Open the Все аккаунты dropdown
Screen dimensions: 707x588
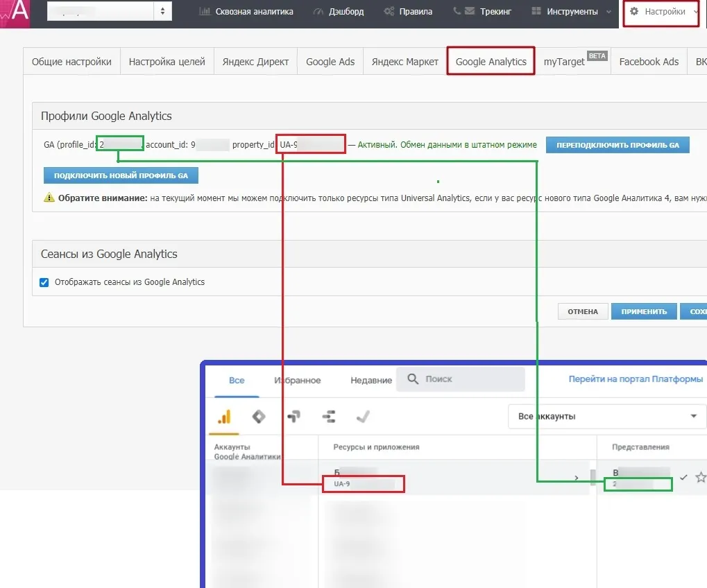click(x=607, y=416)
